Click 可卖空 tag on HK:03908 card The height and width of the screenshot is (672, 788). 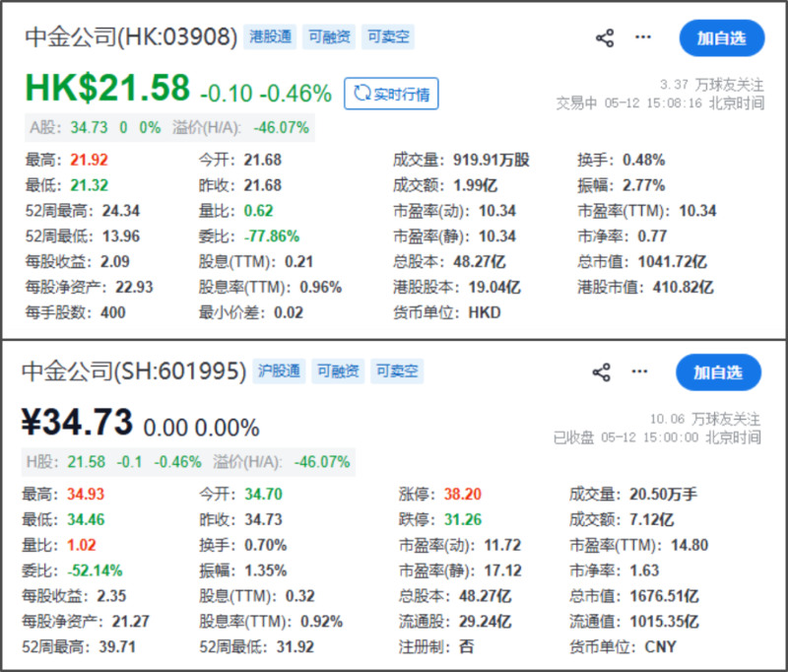click(388, 36)
